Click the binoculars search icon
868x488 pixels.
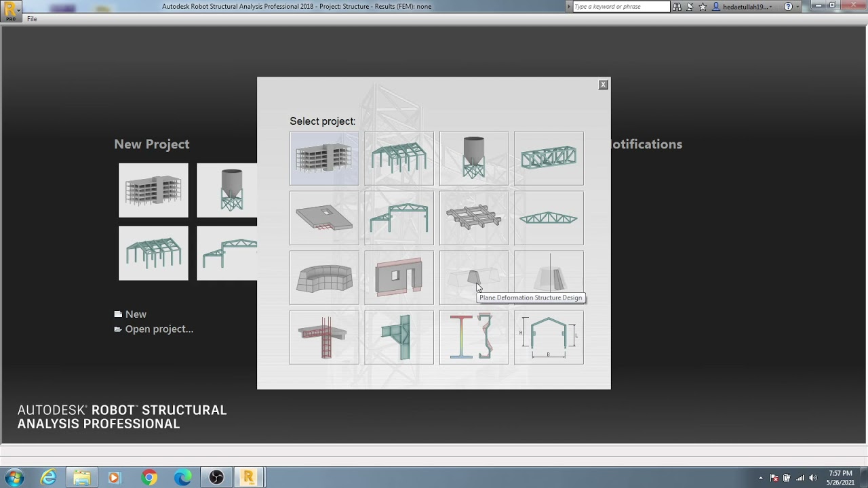pos(677,7)
